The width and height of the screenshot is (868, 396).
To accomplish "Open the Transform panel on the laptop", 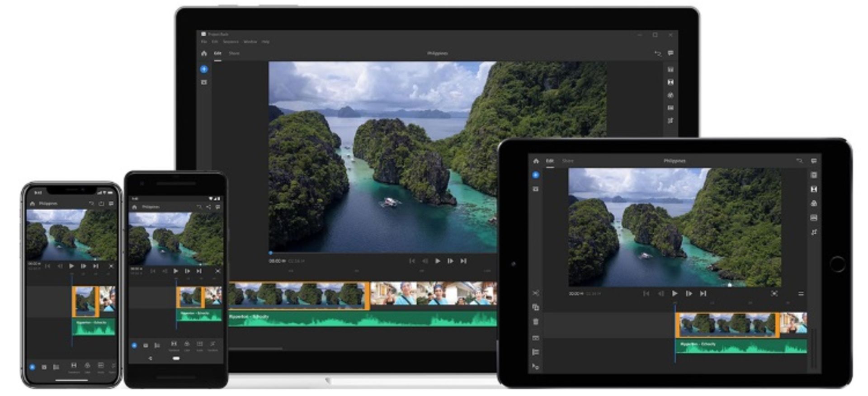I will pos(670,121).
